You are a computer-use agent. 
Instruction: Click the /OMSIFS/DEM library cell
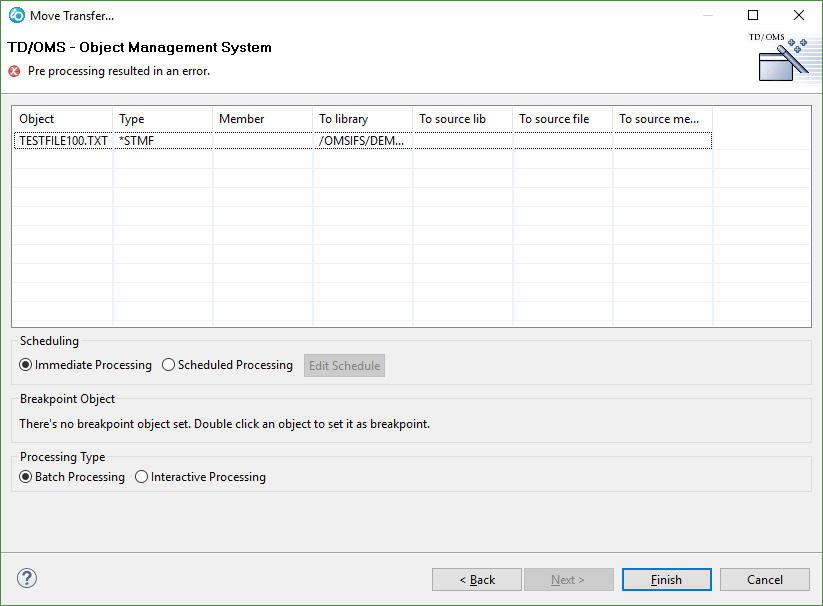click(x=362, y=141)
